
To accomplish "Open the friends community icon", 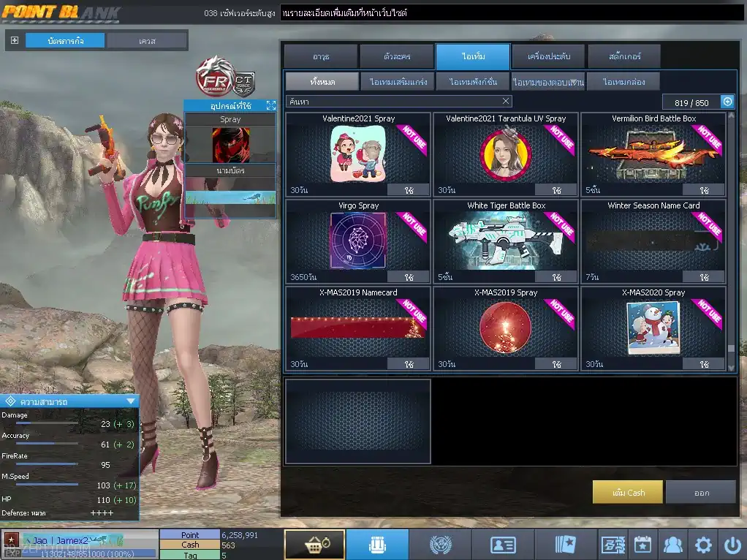I will pos(672,545).
